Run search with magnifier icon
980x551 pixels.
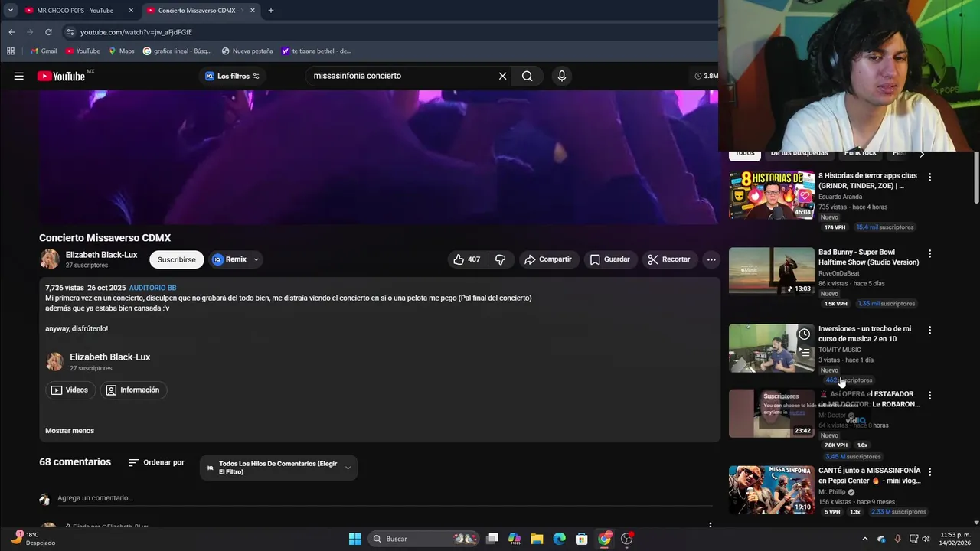coord(527,76)
